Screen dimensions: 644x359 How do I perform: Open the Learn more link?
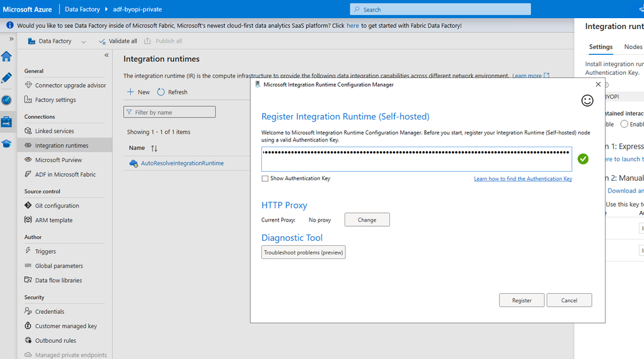point(530,76)
